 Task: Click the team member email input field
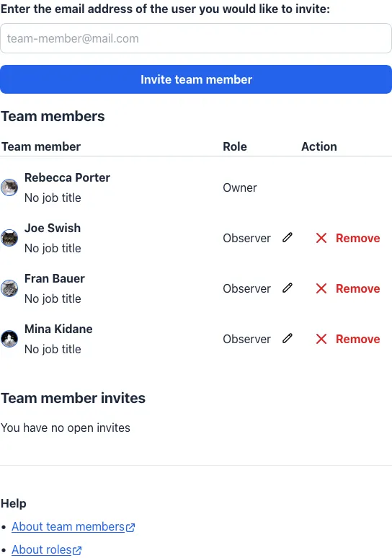[196, 38]
